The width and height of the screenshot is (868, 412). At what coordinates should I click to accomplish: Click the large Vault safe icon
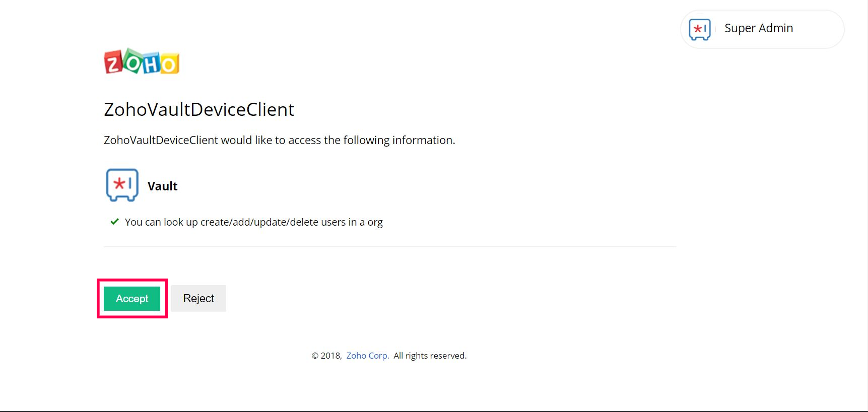pyautogui.click(x=122, y=185)
